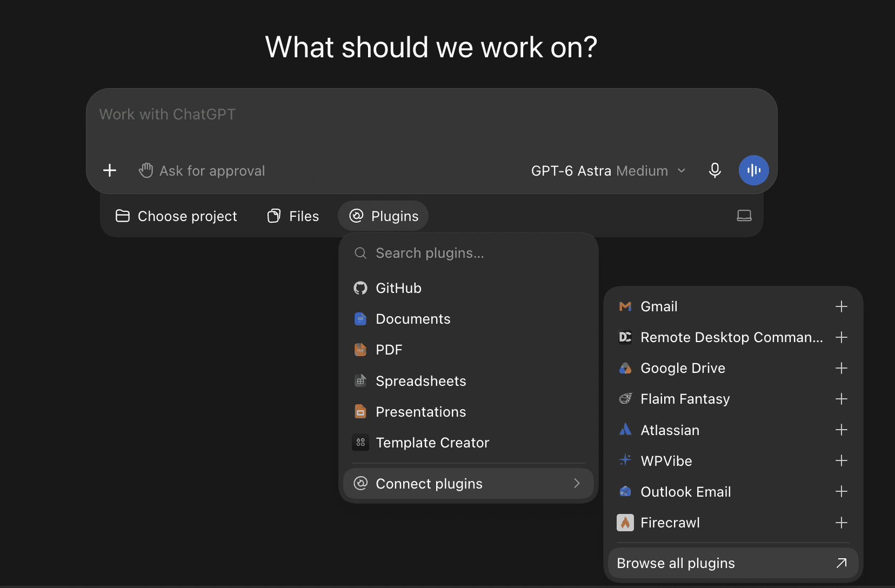Add WPVibe with its plus icon
The image size is (895, 588).
[841, 460]
